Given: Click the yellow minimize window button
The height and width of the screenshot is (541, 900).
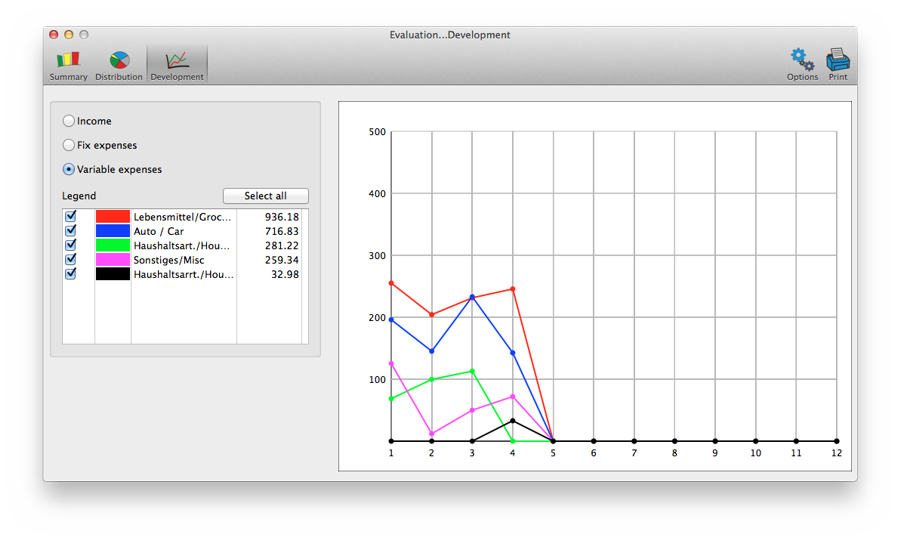Looking at the screenshot, I should (x=69, y=35).
